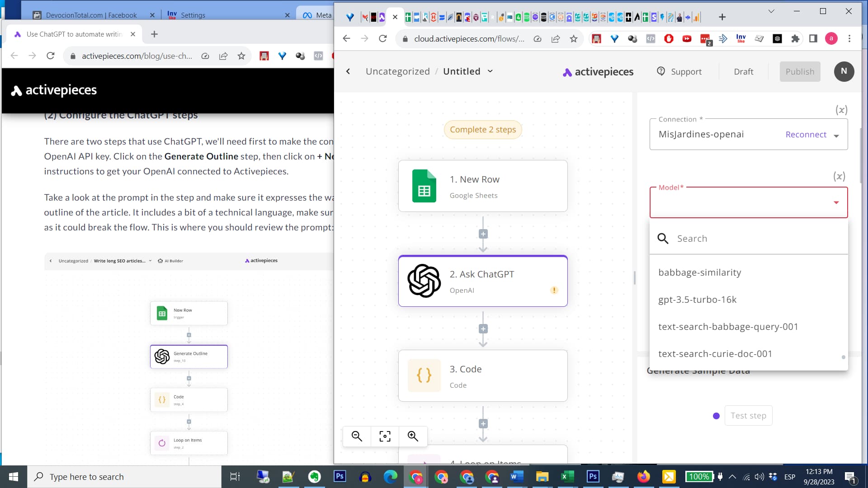Click the Complete 2 steps badge
Screen dimensions: 868x488
(x=483, y=130)
